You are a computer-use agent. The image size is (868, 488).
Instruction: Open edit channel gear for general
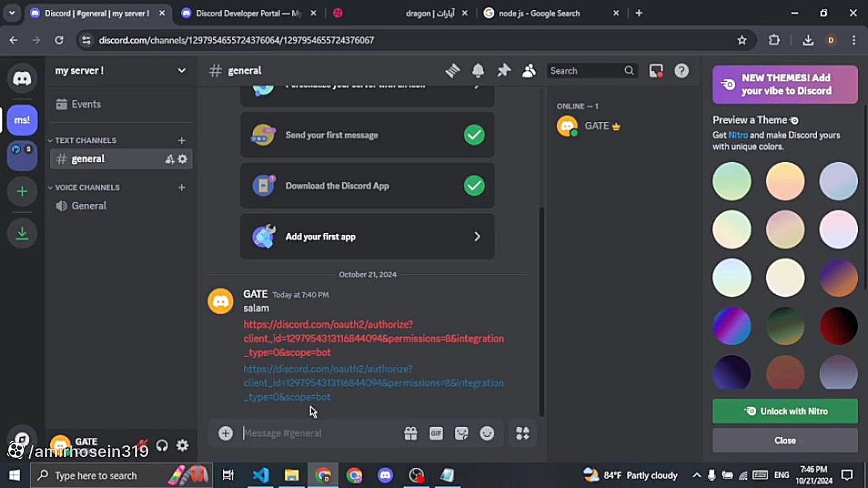point(182,159)
